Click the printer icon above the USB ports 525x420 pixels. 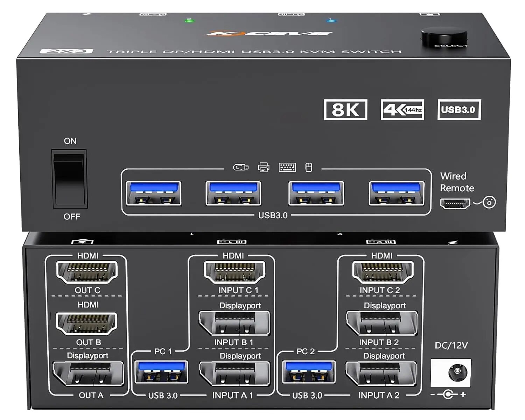263,167
